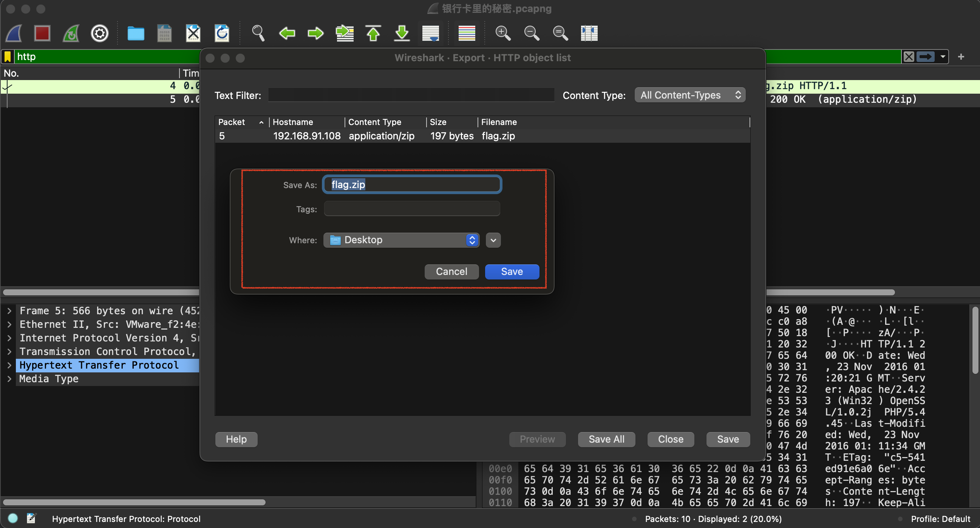
Task: Go forward with the green right arrow
Action: click(315, 34)
